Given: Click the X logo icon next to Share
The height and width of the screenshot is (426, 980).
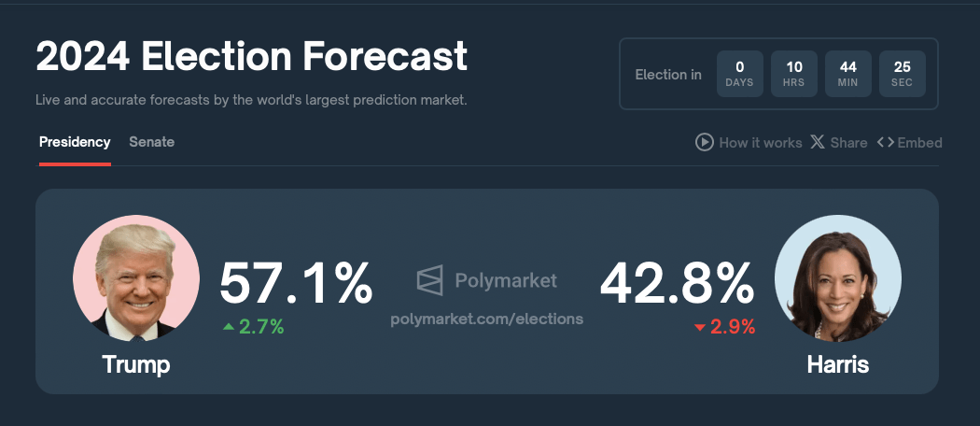Looking at the screenshot, I should point(818,143).
